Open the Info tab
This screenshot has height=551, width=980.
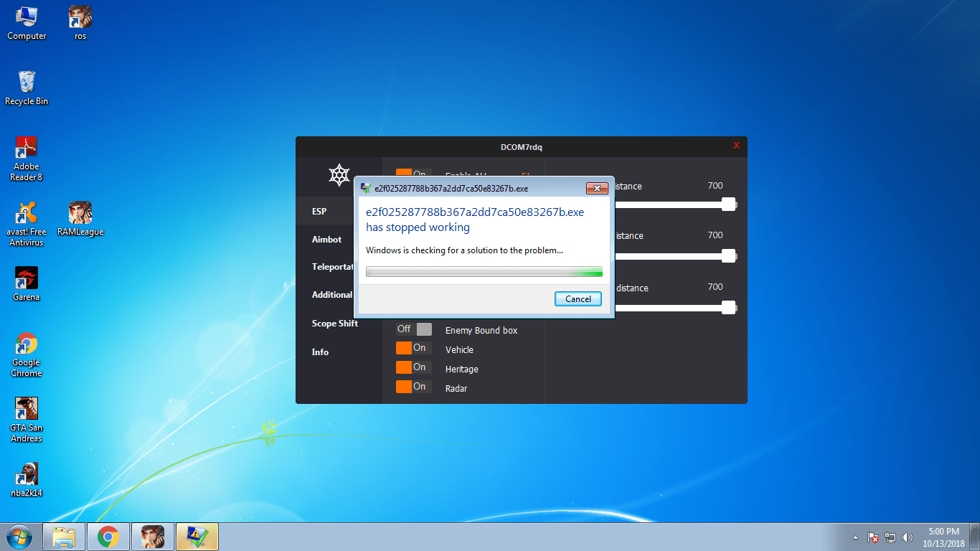click(x=320, y=352)
